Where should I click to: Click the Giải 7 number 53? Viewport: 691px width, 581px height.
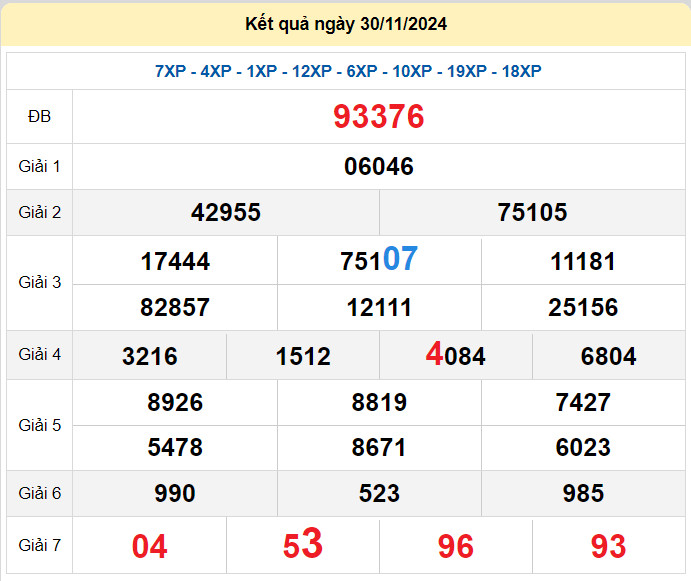303,544
